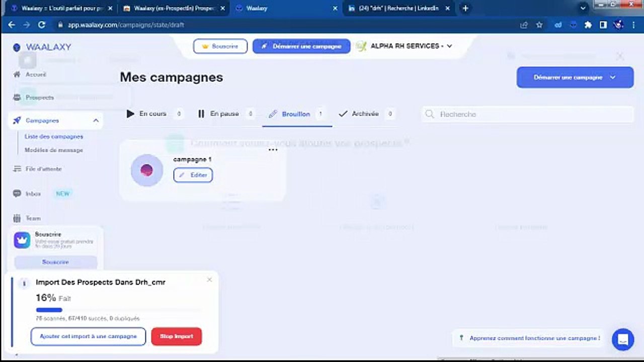644x362 pixels.
Task: Collapse the Campagnes sidebar section
Action: click(x=96, y=121)
